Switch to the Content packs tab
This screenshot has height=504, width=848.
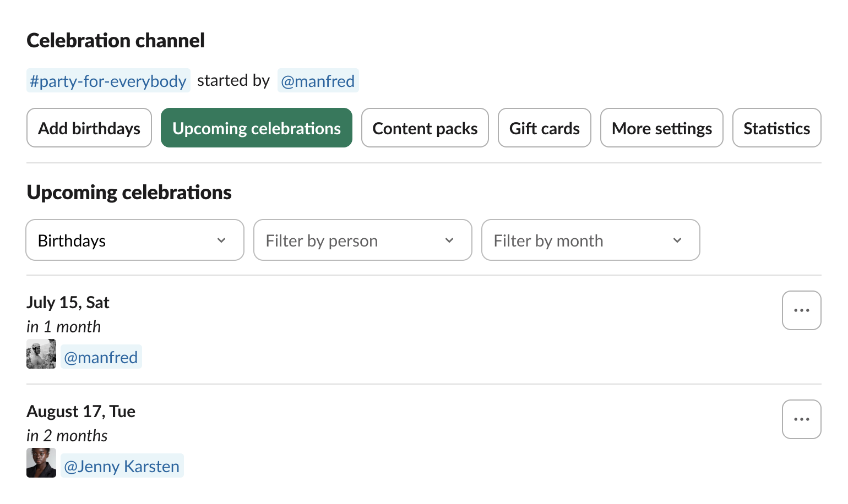[x=425, y=128]
